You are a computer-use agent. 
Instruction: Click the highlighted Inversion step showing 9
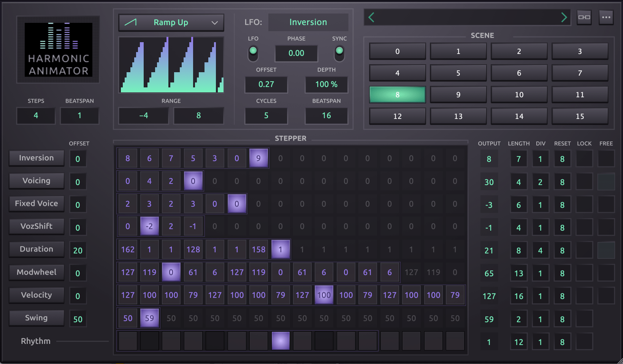point(258,158)
